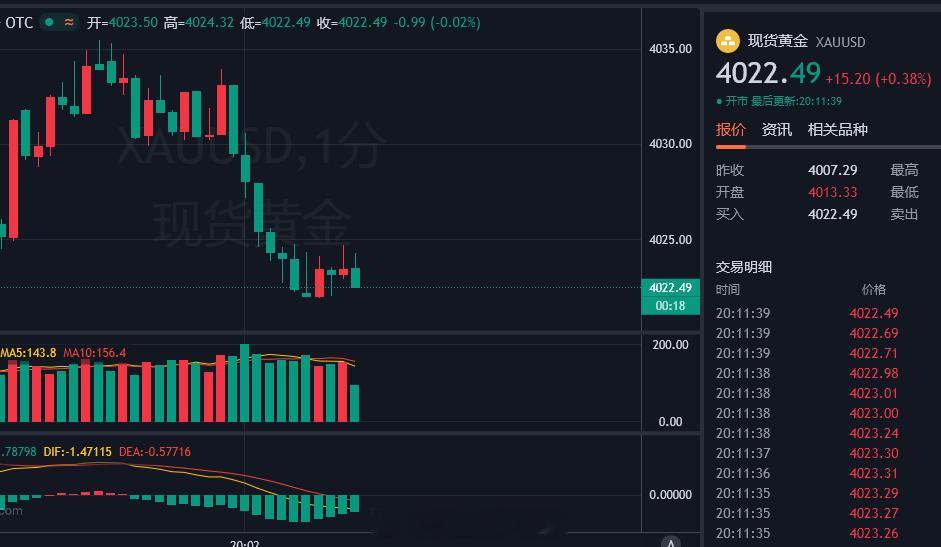
Task: Click the trade row priced 4023.24
Action: 807,433
